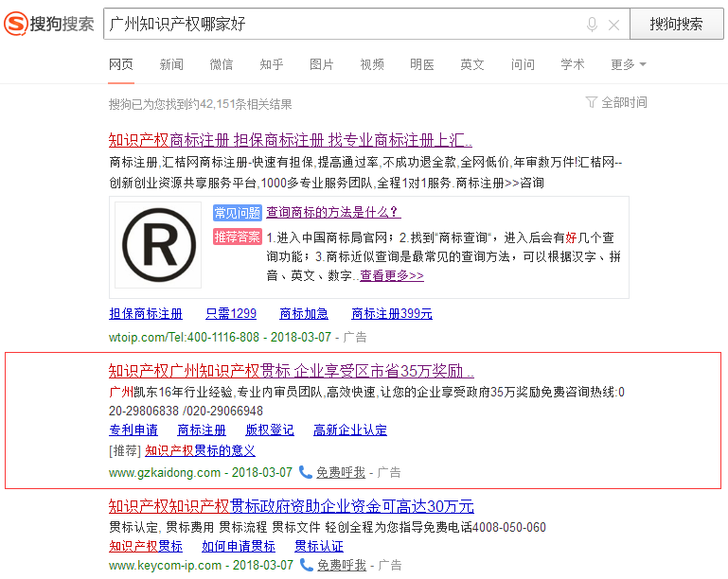Screen dimensions: 728x579
Task: Open the 商标注册399元 sublink
Action: click(392, 314)
